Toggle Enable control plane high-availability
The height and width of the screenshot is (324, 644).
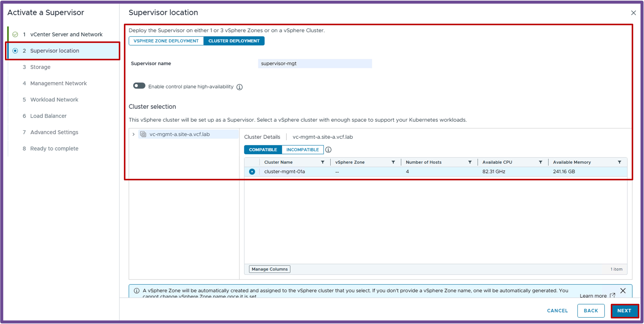(x=139, y=86)
